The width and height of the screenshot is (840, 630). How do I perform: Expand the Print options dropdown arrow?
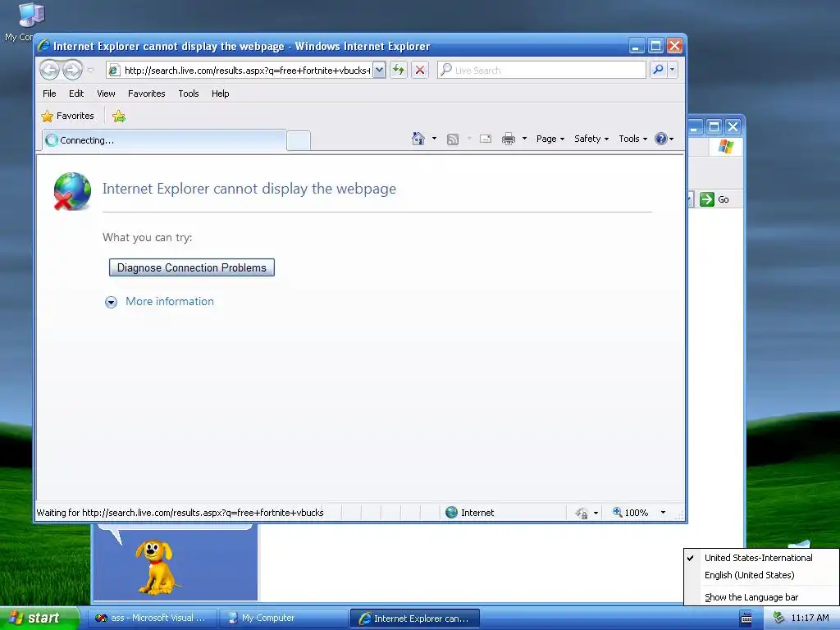(x=524, y=139)
